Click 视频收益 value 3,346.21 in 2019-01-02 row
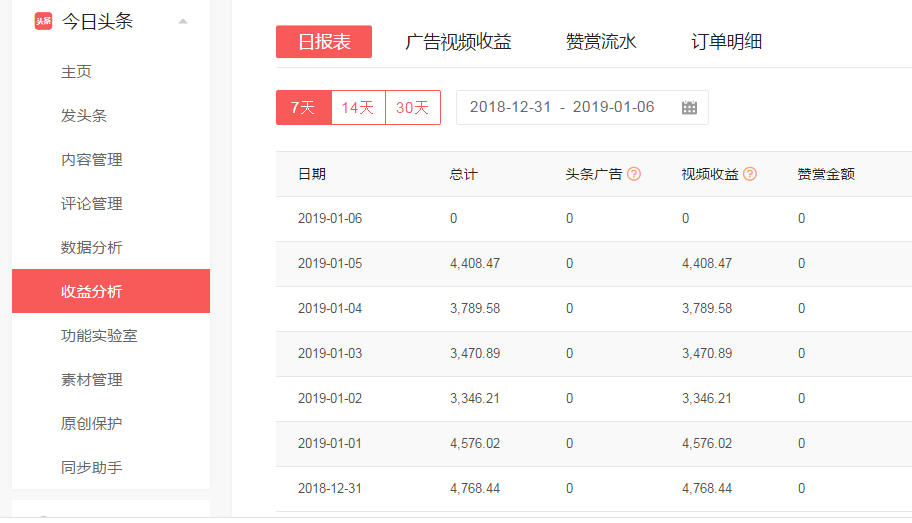 707,399
